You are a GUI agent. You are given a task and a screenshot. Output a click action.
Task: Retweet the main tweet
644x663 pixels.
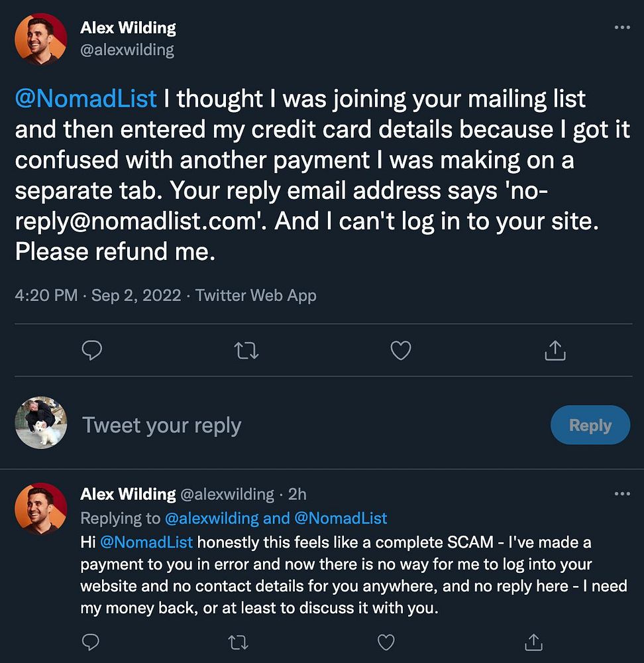pyautogui.click(x=246, y=350)
